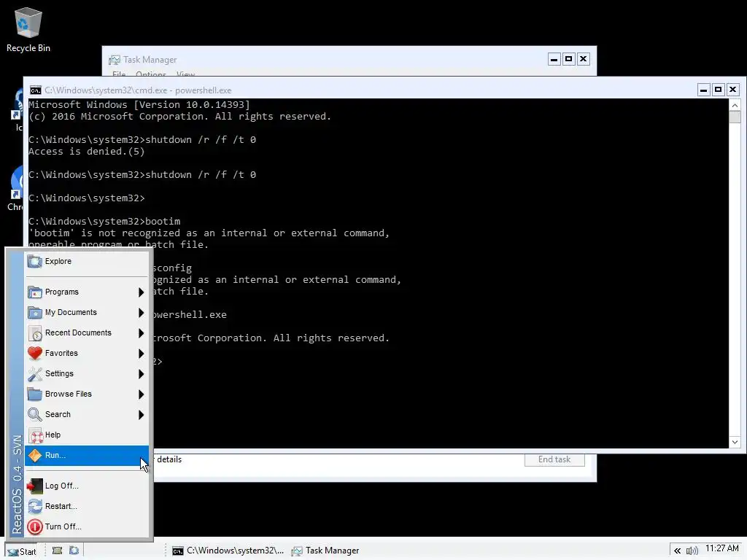Click the 'Access is denied.(5)' output line
Screen dimensions: 747x560
(x=86, y=152)
